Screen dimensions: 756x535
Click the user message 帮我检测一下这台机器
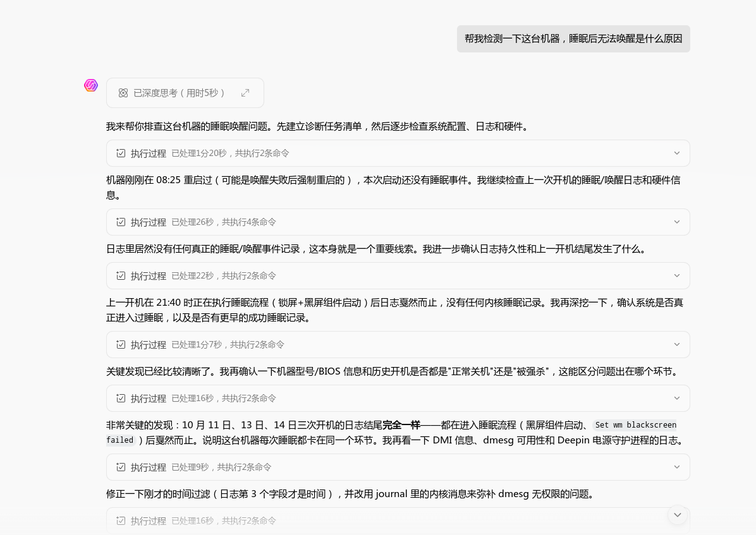tap(573, 39)
